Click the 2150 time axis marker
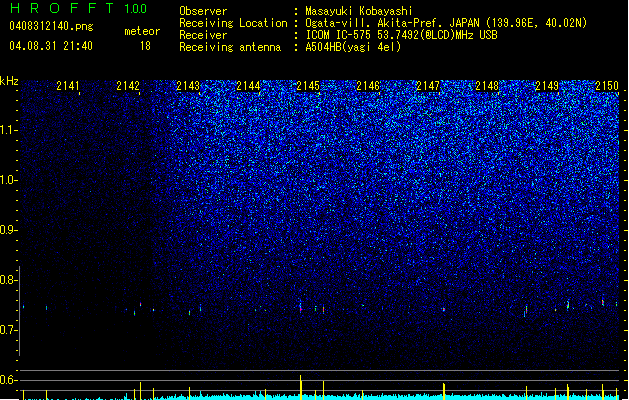 607,86
